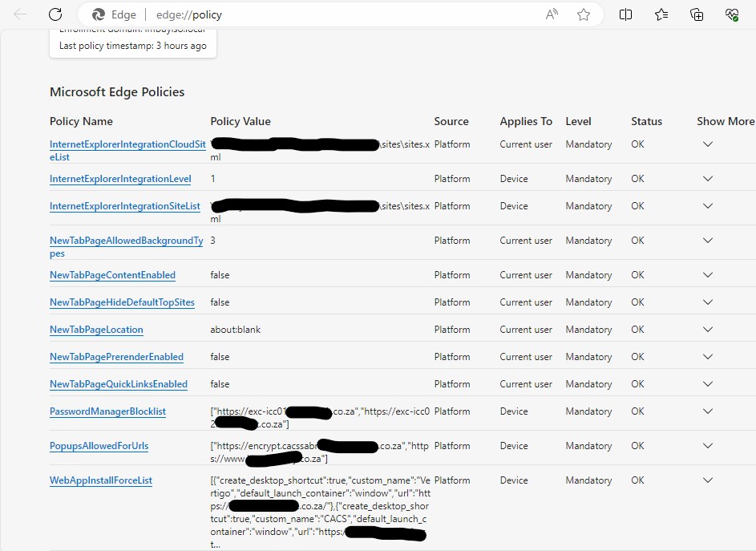Open the NewTabPageContentEnabled policy link
The height and width of the screenshot is (551, 756).
114,275
